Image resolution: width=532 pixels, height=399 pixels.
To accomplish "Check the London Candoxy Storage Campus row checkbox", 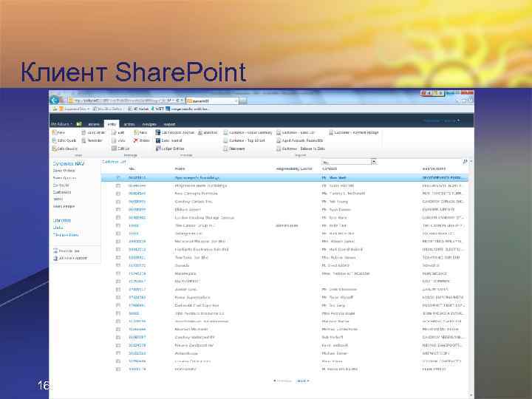I will point(118,217).
